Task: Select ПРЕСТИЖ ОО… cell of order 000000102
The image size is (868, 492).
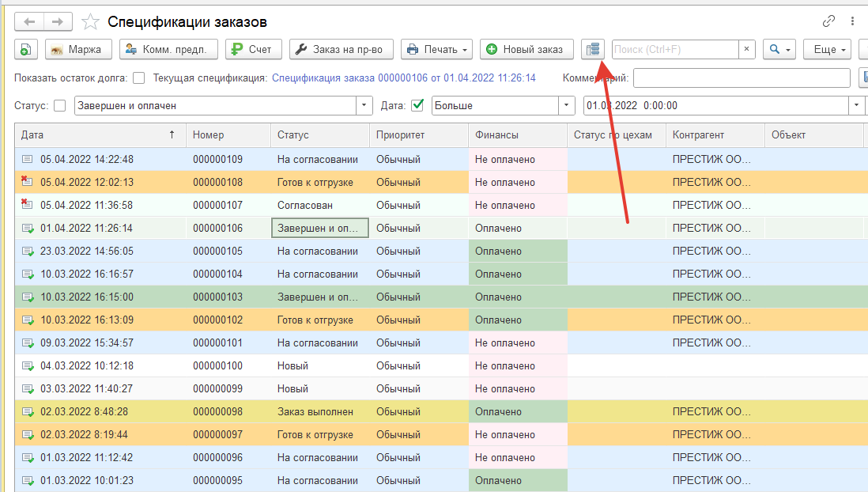Action: point(715,320)
